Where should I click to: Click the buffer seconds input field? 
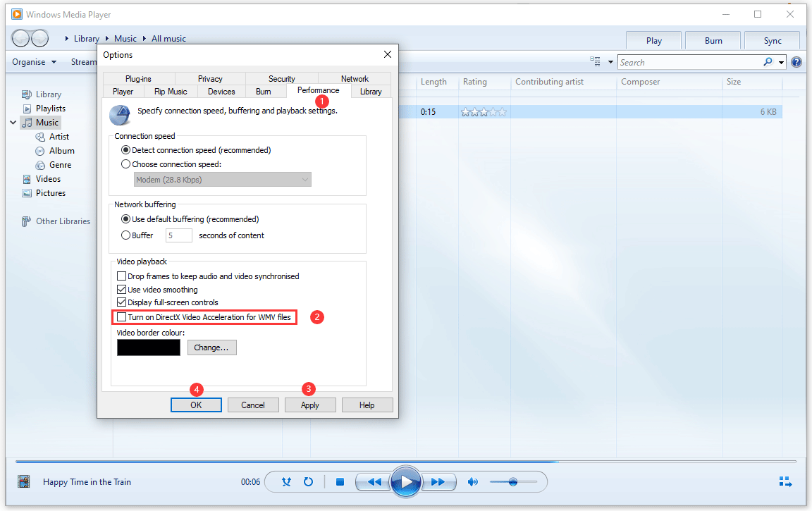coord(178,235)
